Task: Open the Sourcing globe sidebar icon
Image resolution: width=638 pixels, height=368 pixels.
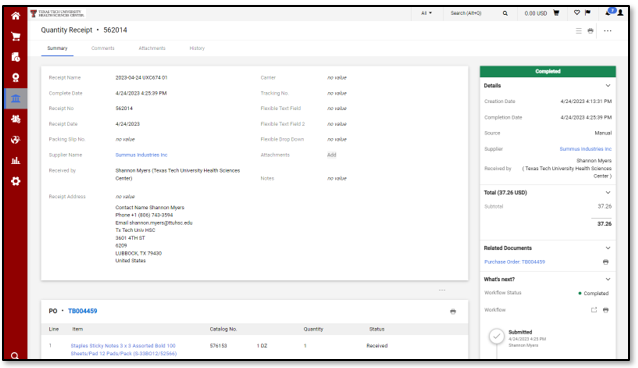Action: 15,140
